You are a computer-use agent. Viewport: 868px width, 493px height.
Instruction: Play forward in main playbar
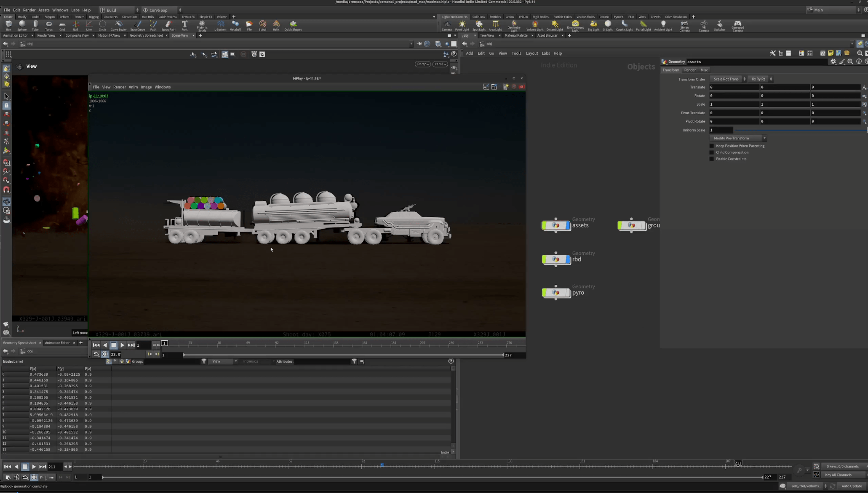(34, 466)
